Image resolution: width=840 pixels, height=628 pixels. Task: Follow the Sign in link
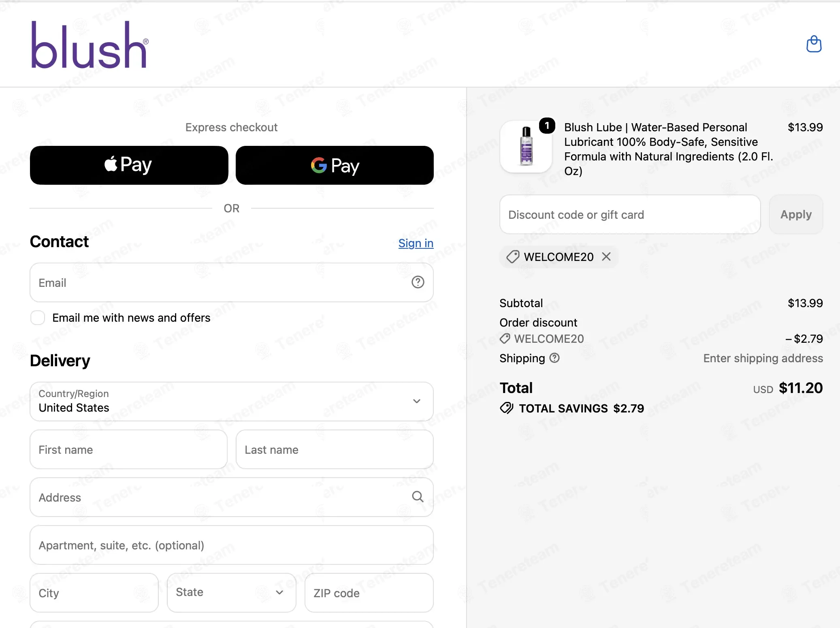pos(416,243)
